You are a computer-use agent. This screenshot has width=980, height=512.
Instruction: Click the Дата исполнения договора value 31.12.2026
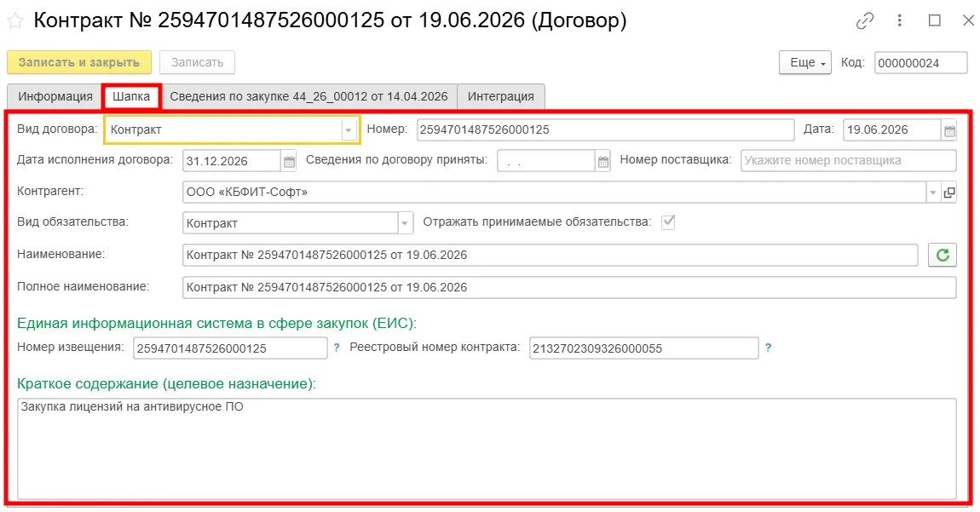tap(231, 161)
